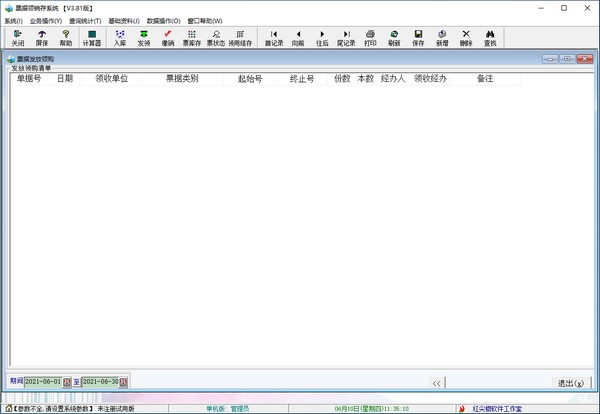Open the start date calendar picker
600x414 pixels.
point(67,382)
